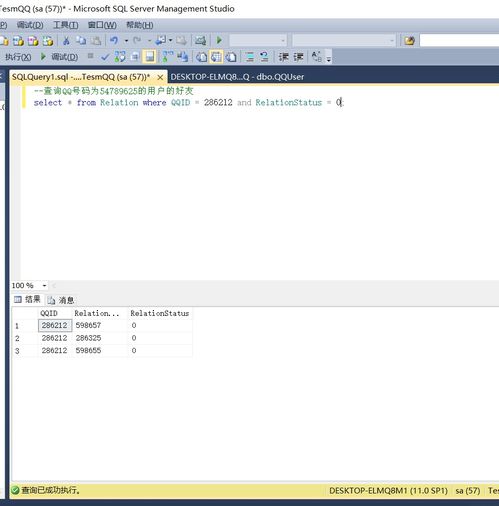This screenshot has height=506, width=499.
Task: Click the Parse query checkmark icon
Action: (105, 57)
